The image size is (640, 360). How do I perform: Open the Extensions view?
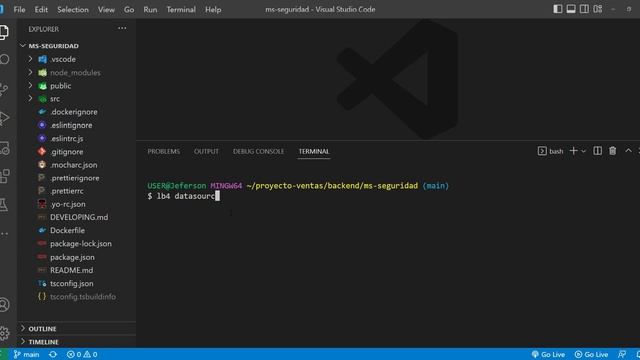[4, 176]
